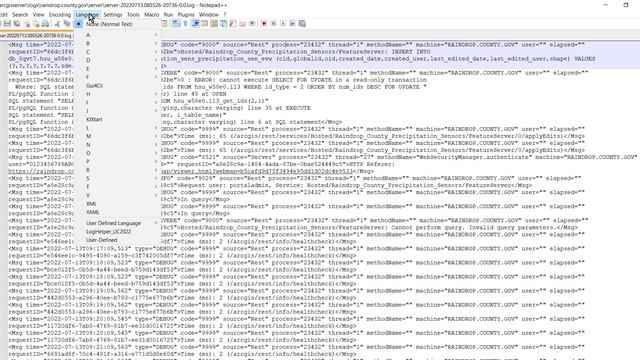Switch to the server-20220713 log file tab

click(x=36, y=36)
